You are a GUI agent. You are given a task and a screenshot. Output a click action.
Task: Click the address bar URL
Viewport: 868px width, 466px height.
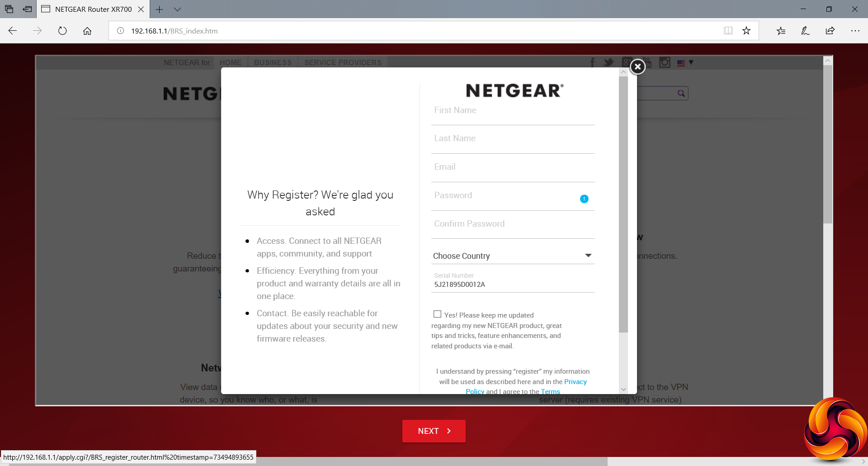pos(175,31)
